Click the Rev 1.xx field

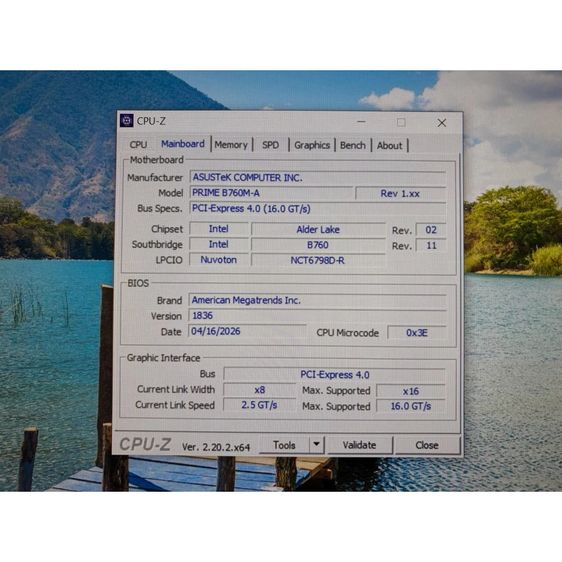click(400, 194)
